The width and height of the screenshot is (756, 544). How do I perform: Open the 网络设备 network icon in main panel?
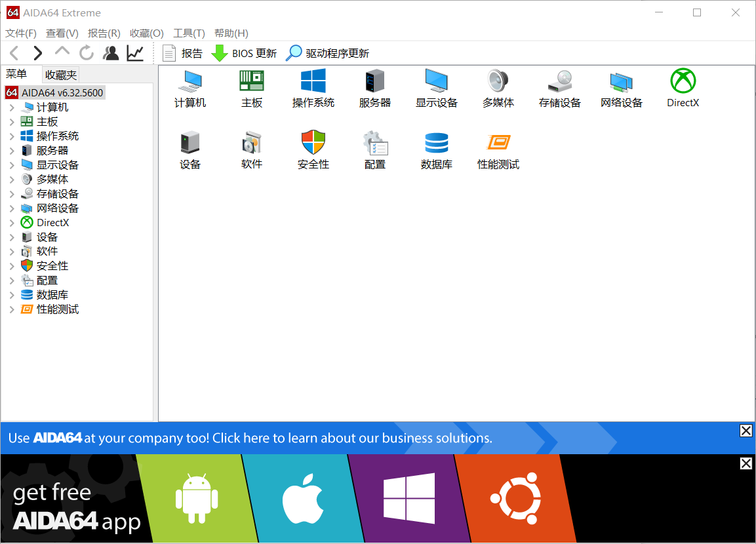(622, 88)
